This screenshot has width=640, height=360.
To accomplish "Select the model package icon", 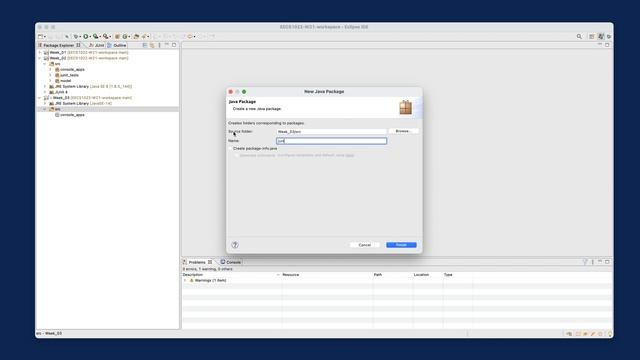I will pyautogui.click(x=57, y=81).
